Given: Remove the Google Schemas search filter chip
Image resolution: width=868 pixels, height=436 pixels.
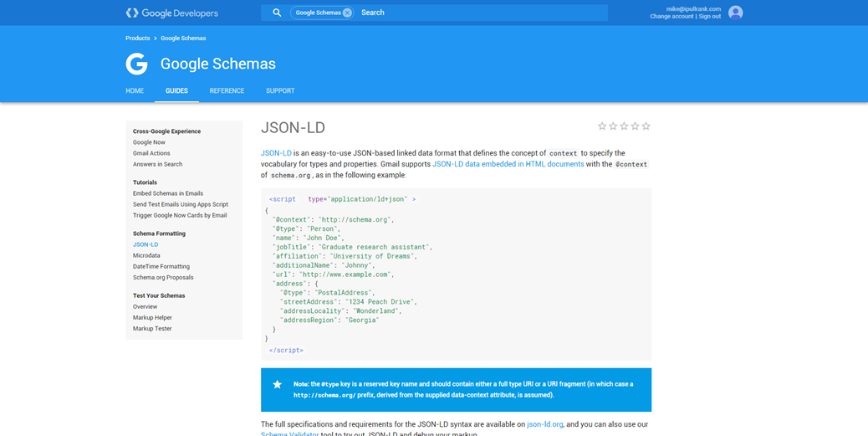Looking at the screenshot, I should 347,13.
